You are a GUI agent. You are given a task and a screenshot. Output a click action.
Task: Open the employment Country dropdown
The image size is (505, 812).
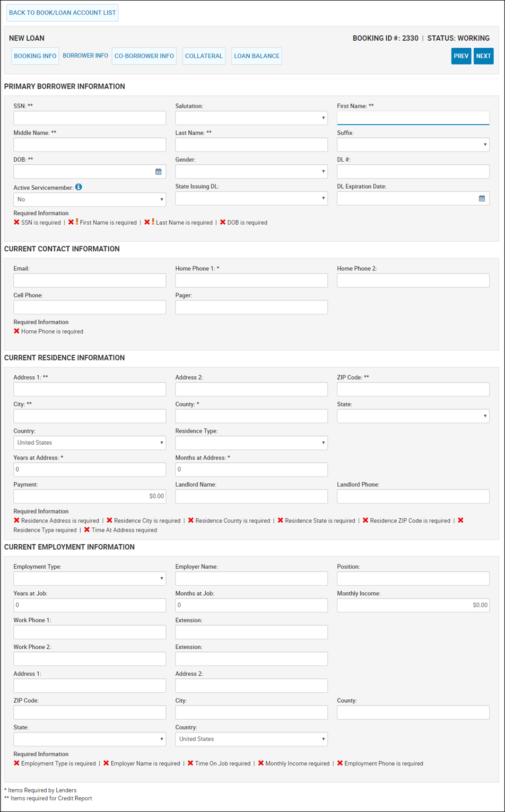[251, 739]
